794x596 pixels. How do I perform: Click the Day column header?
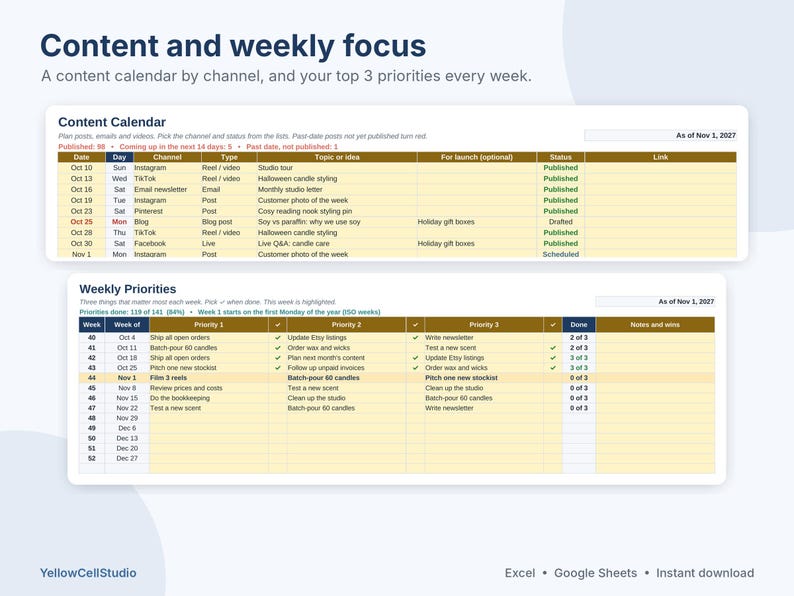120,157
